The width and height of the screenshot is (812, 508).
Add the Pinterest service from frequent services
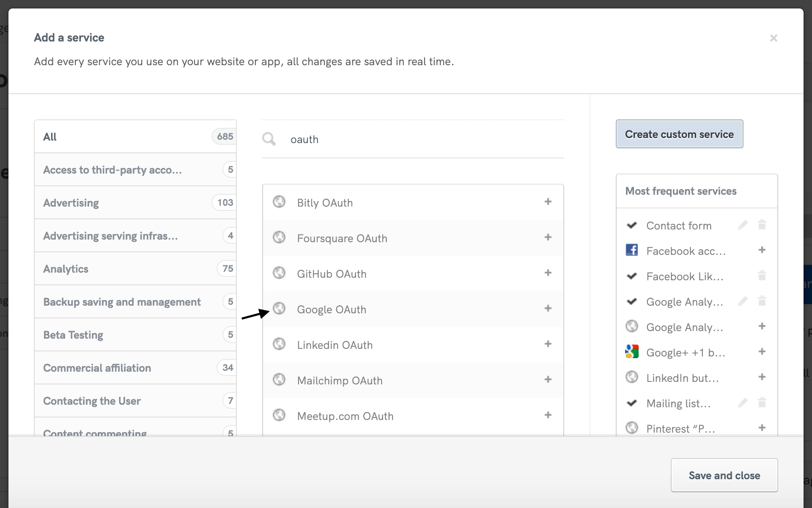[x=762, y=428]
